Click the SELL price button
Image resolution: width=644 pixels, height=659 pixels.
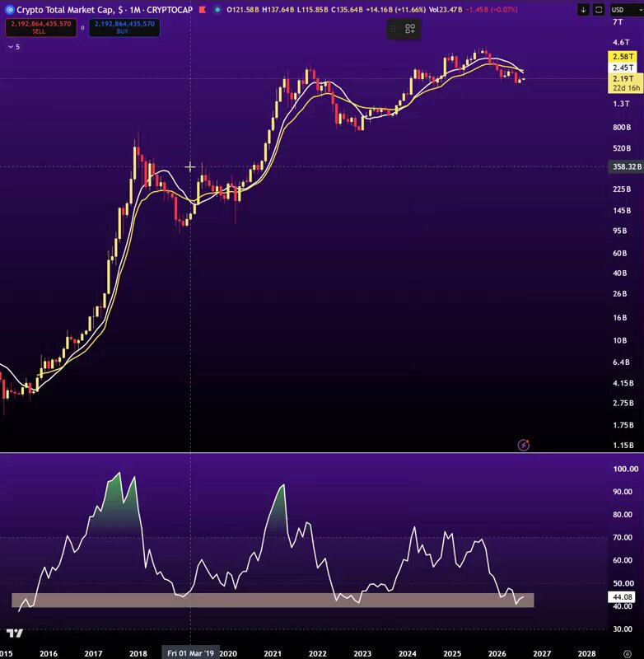click(x=40, y=28)
